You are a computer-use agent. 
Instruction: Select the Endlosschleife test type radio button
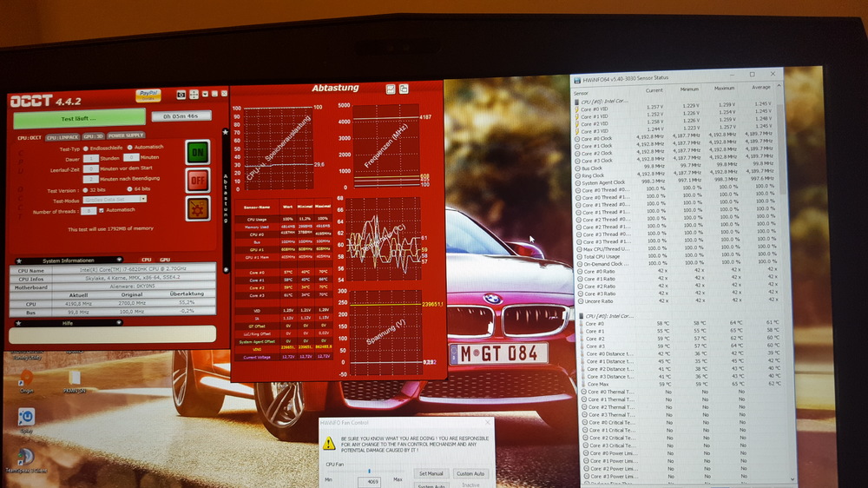tap(84, 147)
